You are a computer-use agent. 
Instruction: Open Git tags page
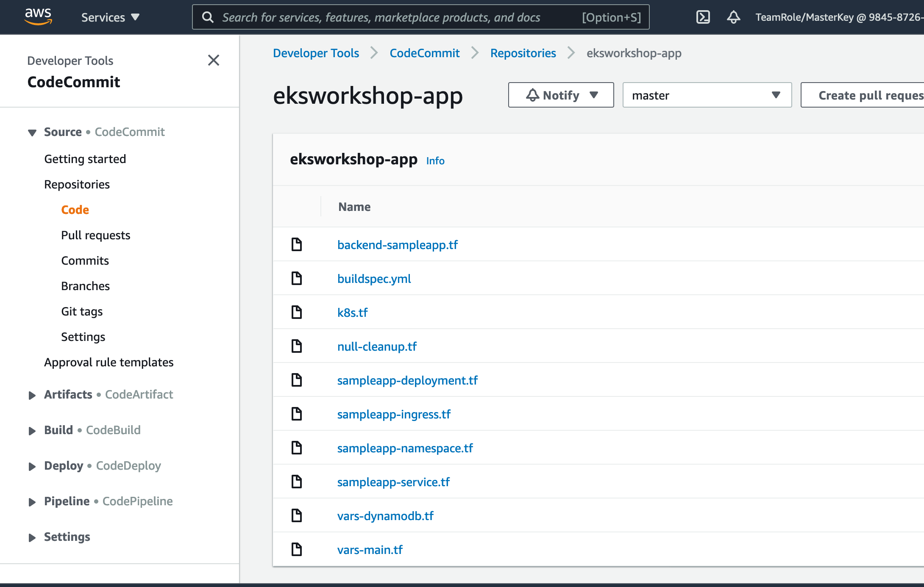click(82, 311)
